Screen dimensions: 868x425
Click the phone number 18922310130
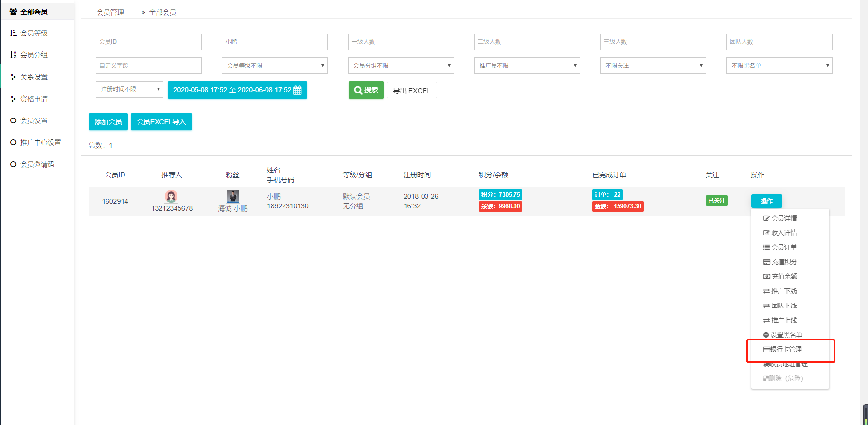coord(288,206)
